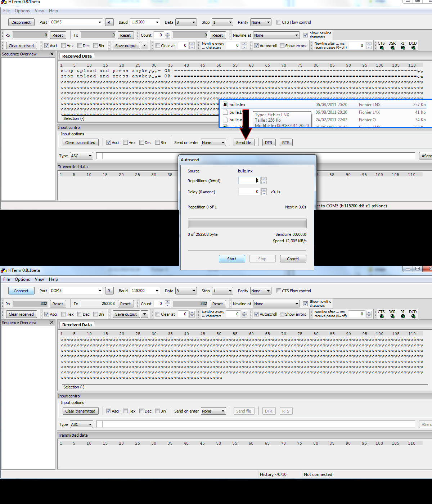Open Options menu in the connected window

[22, 11]
